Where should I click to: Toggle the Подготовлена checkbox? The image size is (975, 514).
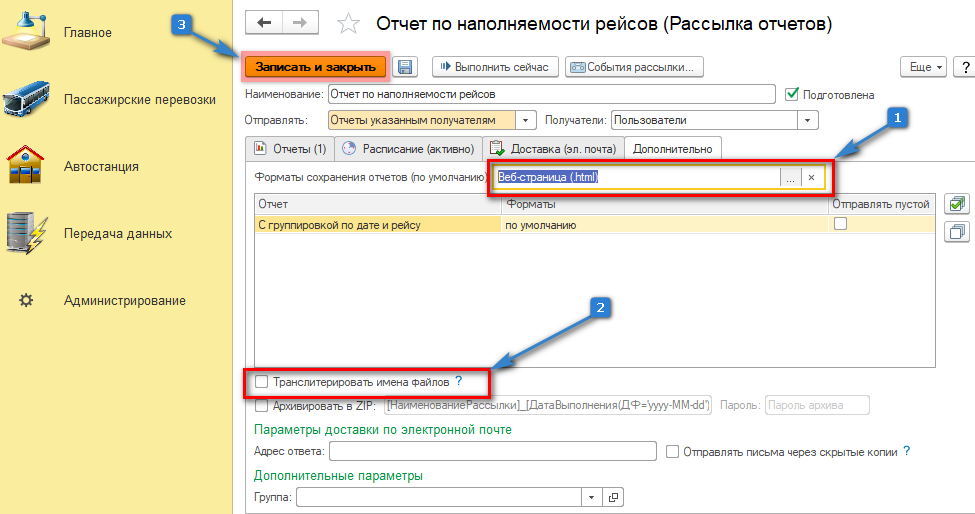point(792,94)
